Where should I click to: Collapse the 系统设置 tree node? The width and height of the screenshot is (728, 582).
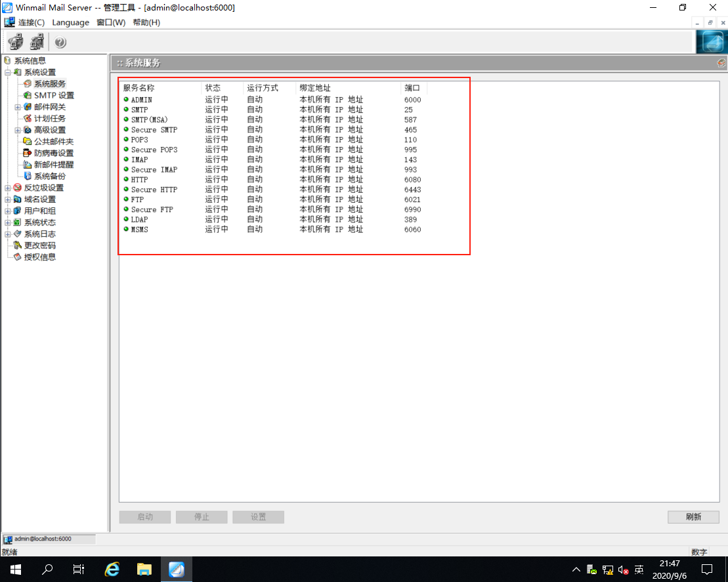pyautogui.click(x=7, y=72)
